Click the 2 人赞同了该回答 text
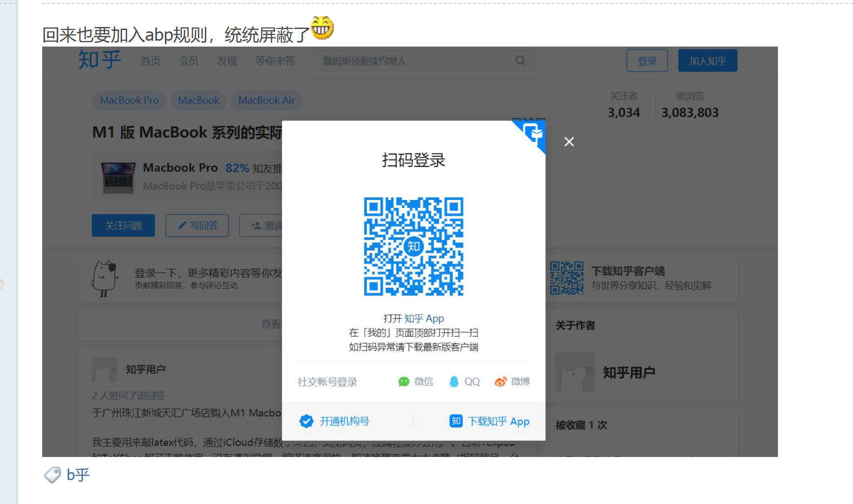Viewport: 853px width, 504px height. click(x=129, y=396)
